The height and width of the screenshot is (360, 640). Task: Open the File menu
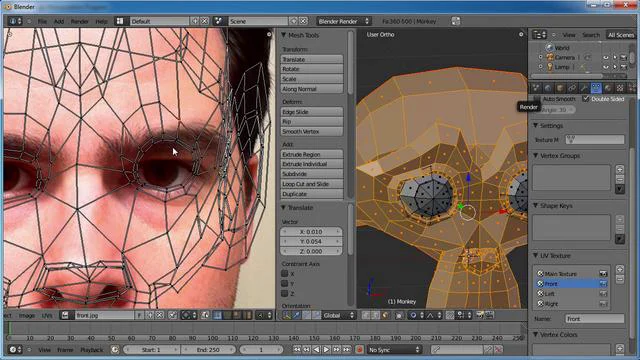click(x=42, y=21)
